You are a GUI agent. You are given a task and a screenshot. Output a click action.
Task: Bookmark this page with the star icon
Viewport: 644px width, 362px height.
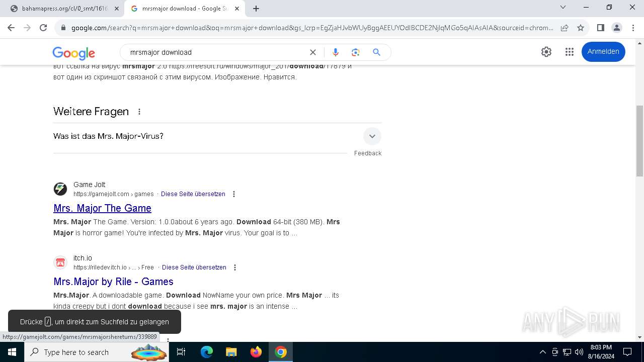point(581,28)
